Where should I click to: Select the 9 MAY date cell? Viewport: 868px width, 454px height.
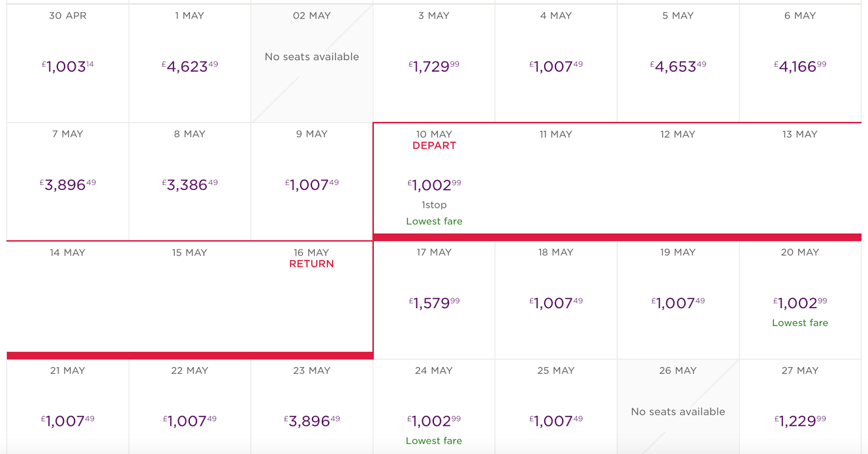click(x=312, y=181)
